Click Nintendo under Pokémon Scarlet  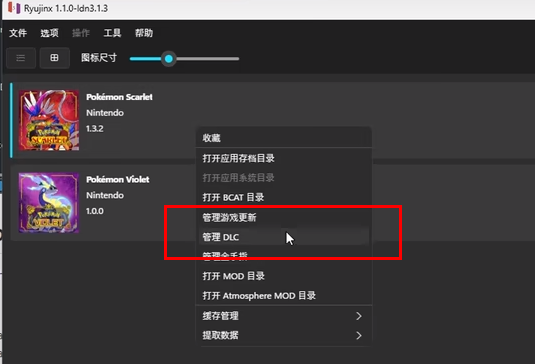(105, 113)
